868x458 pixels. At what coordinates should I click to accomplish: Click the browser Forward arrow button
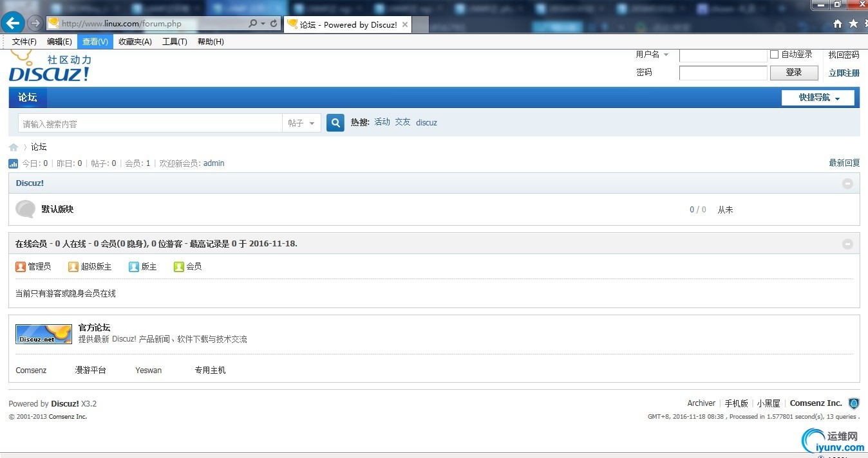click(35, 23)
